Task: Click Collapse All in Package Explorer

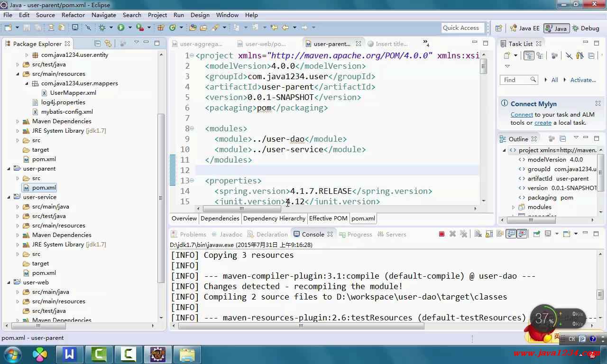Action: [98, 44]
